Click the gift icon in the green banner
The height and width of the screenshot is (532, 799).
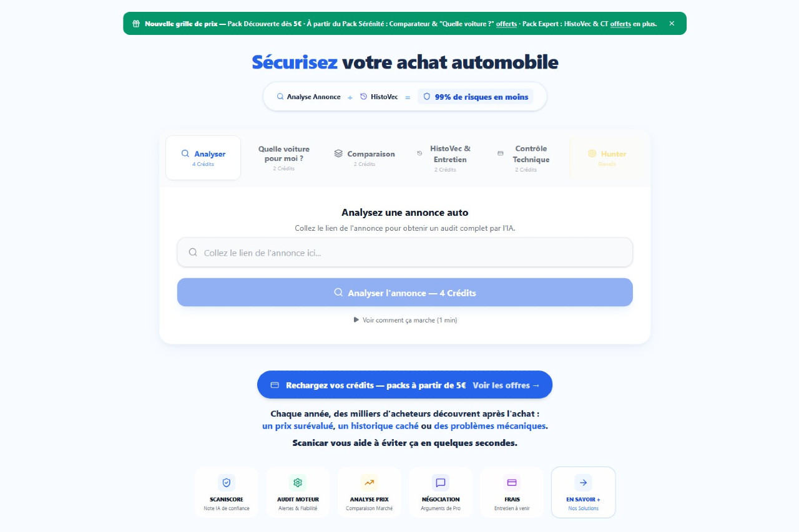pyautogui.click(x=136, y=24)
